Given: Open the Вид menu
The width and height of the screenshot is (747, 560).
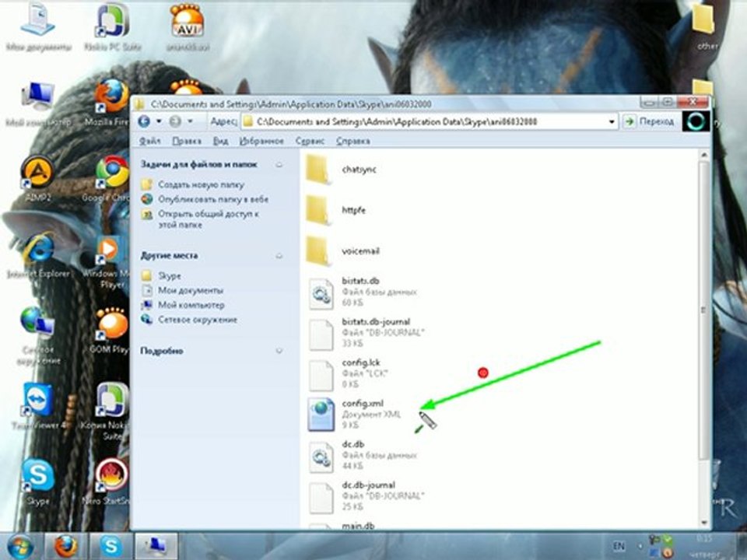Looking at the screenshot, I should (220, 141).
